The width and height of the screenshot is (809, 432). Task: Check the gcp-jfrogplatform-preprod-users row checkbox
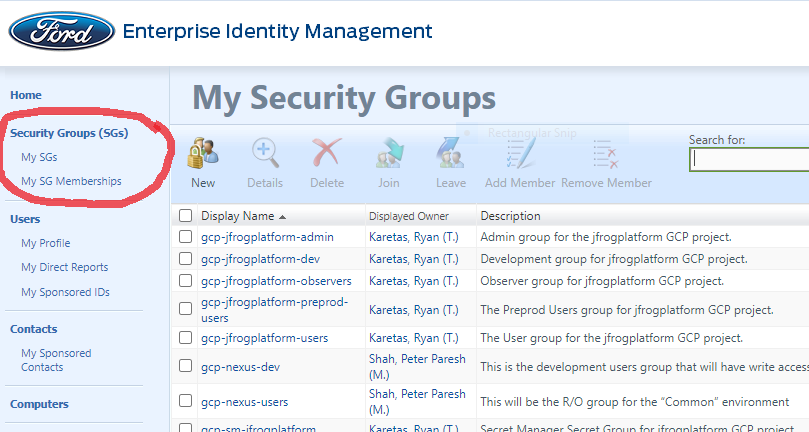pos(185,309)
